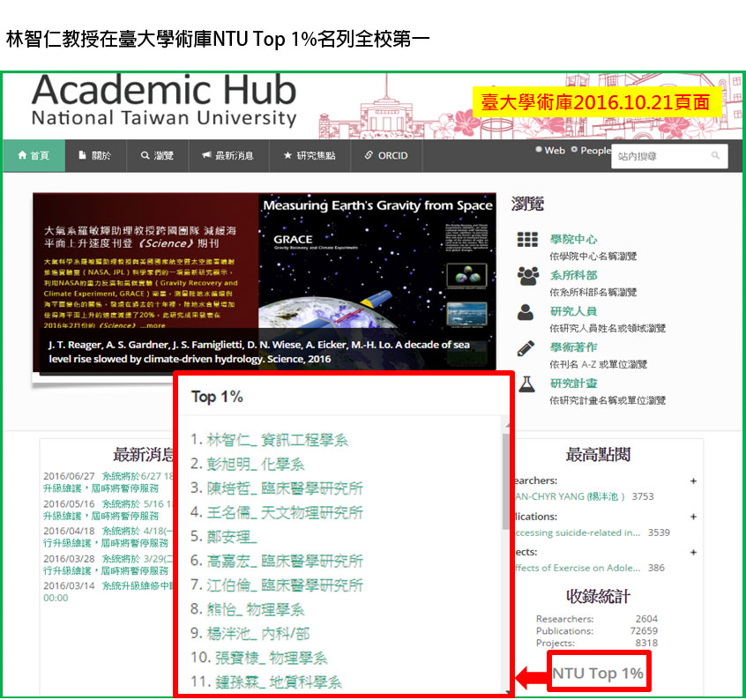Open the 2016/03/14 news item
Screen dimensions: 746x700
[x=108, y=592]
